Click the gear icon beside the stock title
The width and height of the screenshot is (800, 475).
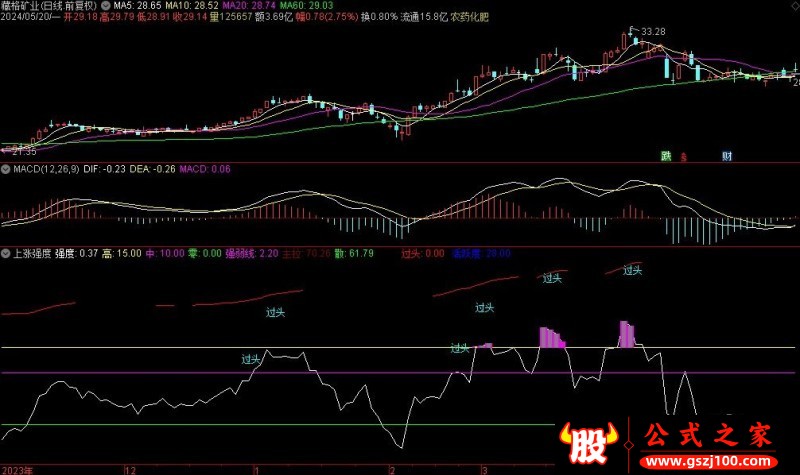(x=106, y=5)
